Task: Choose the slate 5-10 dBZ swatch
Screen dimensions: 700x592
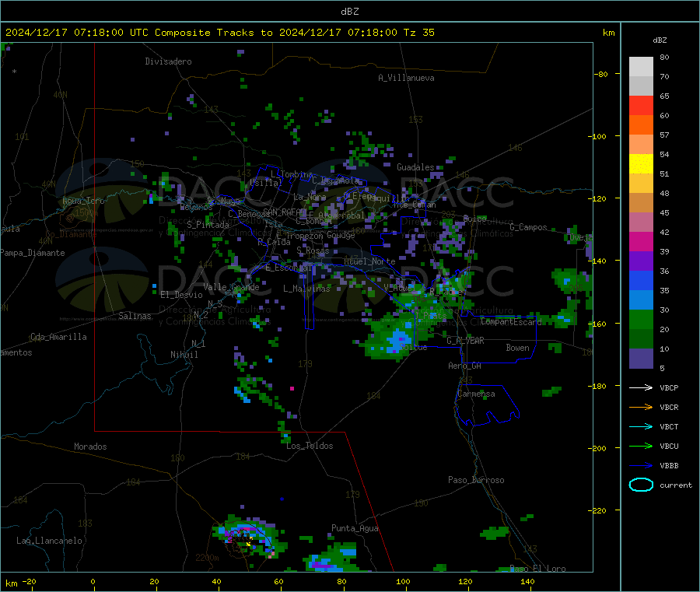Action: (x=641, y=359)
